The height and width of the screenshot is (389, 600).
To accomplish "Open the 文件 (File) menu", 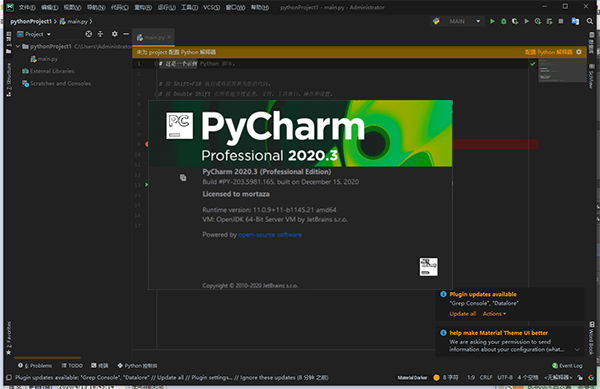I will tap(27, 7).
